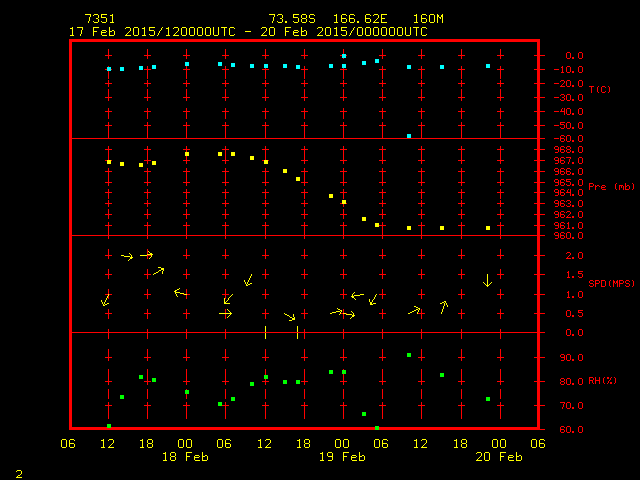640x480 pixels.
Task: Select the station ID 7351
Action: pos(99,19)
